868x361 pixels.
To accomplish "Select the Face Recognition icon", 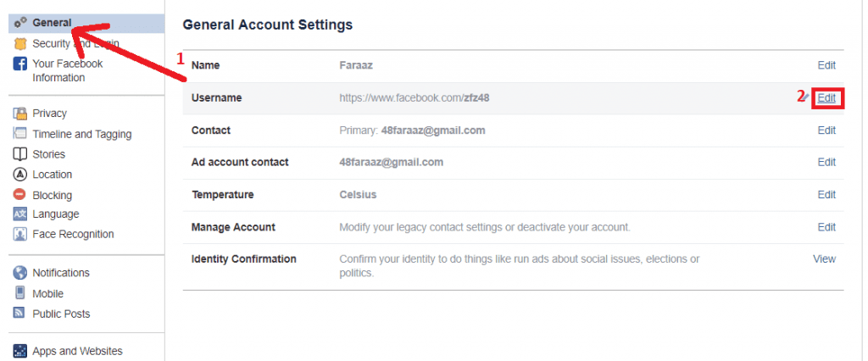I will coord(20,235).
